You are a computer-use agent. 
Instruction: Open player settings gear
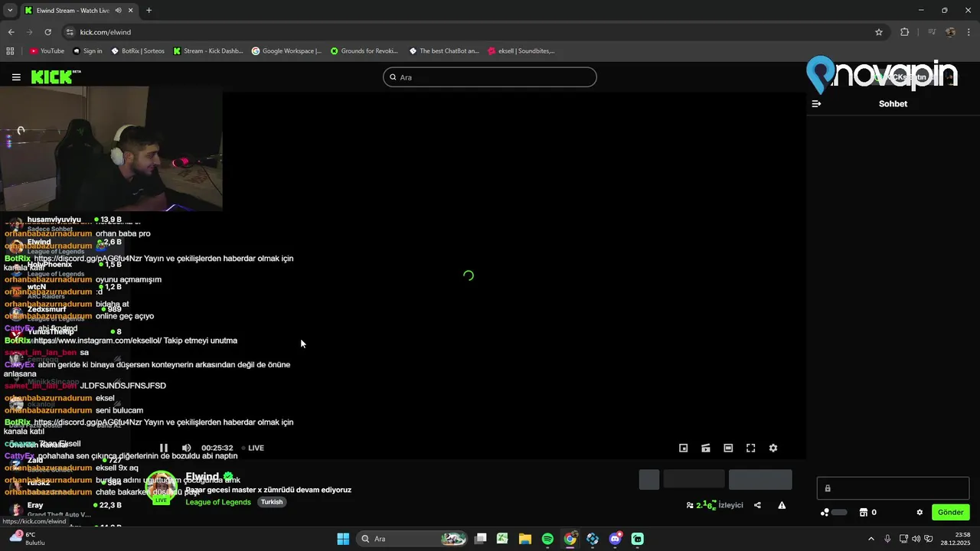[773, 448]
